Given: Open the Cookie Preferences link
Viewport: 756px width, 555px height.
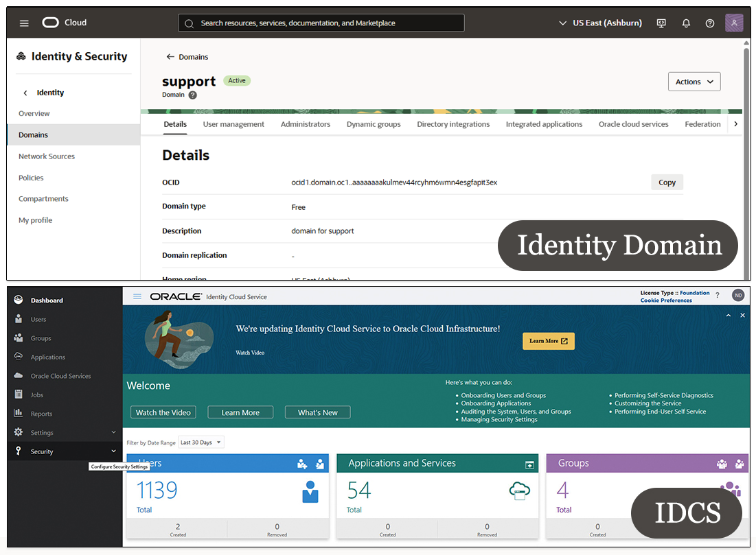Looking at the screenshot, I should pyautogui.click(x=666, y=300).
